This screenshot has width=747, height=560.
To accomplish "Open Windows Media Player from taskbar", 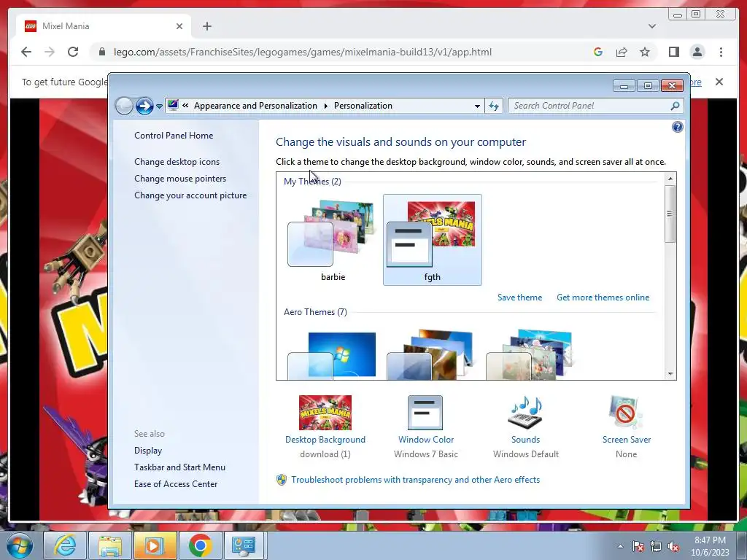I will pyautogui.click(x=155, y=545).
